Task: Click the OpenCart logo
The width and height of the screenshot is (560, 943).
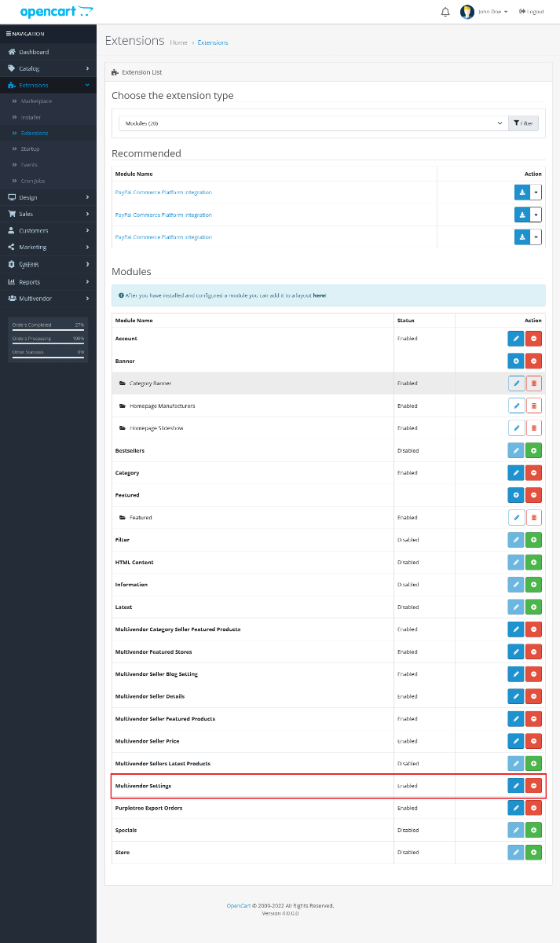Action: pyautogui.click(x=57, y=12)
